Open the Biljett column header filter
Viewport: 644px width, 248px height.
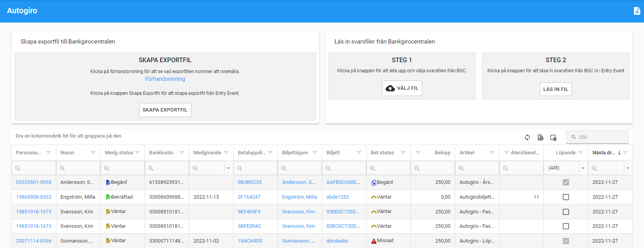359,153
